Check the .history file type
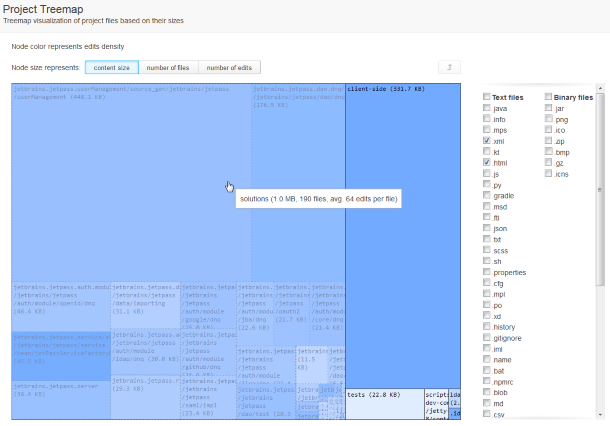This screenshot has width=610, height=426. [x=487, y=326]
